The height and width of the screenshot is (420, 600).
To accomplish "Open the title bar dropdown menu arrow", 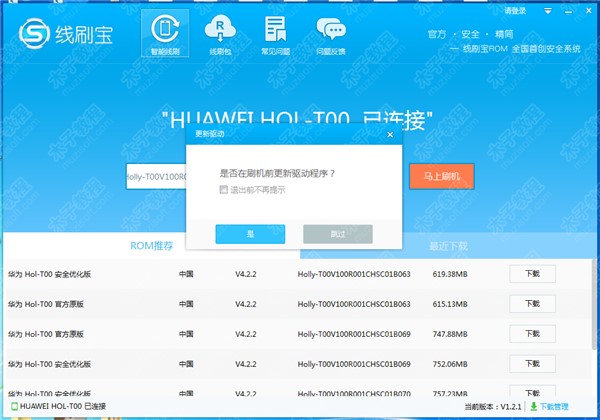I will click(548, 11).
